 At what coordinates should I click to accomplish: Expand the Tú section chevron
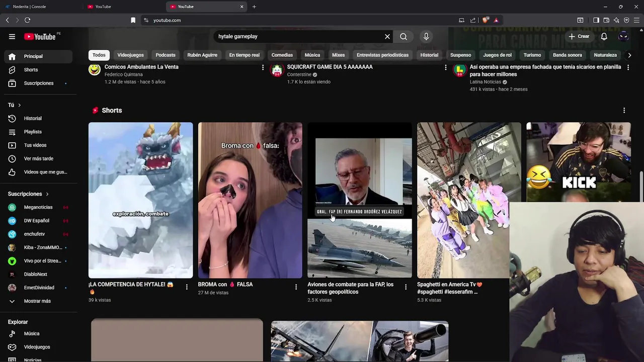[x=19, y=105]
